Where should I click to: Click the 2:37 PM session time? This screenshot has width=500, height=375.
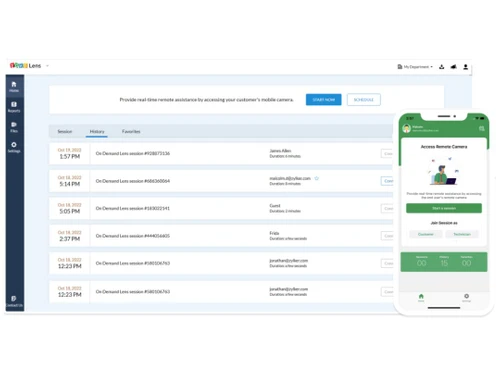pyautogui.click(x=70, y=239)
